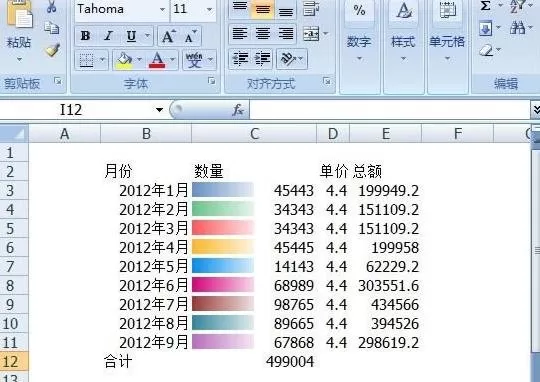Screen dimensions: 540x382
Task: Decrease indent icon
Action: click(240, 59)
